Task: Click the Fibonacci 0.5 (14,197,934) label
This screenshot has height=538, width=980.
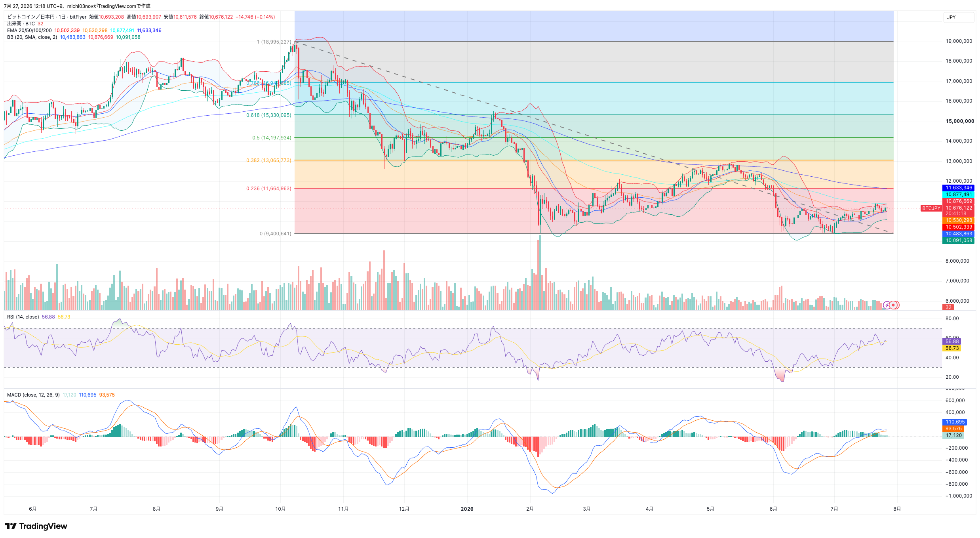Action: 272,138
